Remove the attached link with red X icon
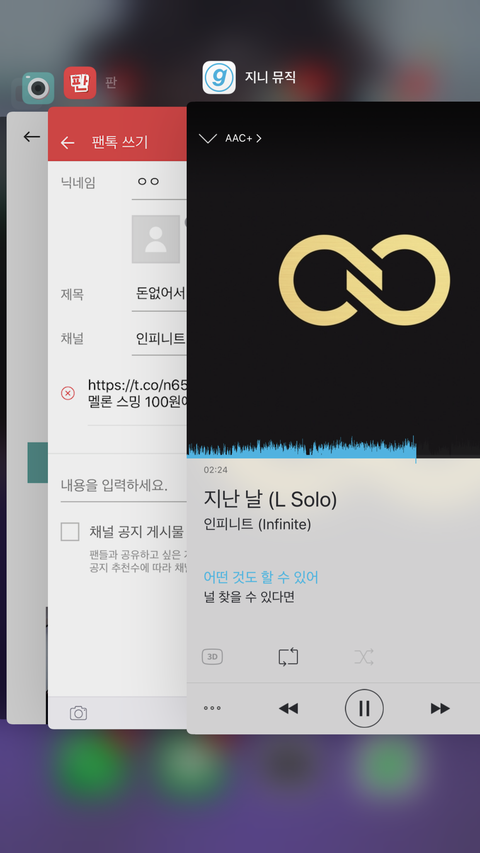Image resolution: width=480 pixels, height=853 pixels. point(68,393)
